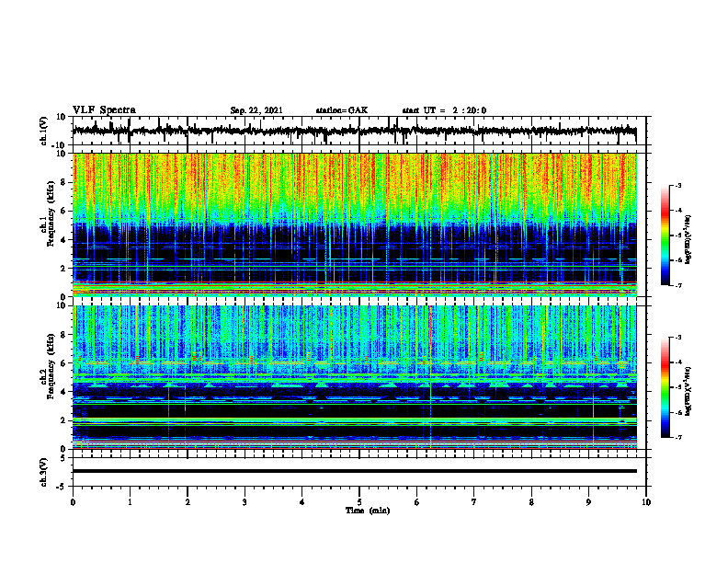
Task: Select the ch.1 spectrogram color bar
Action: click(665, 236)
